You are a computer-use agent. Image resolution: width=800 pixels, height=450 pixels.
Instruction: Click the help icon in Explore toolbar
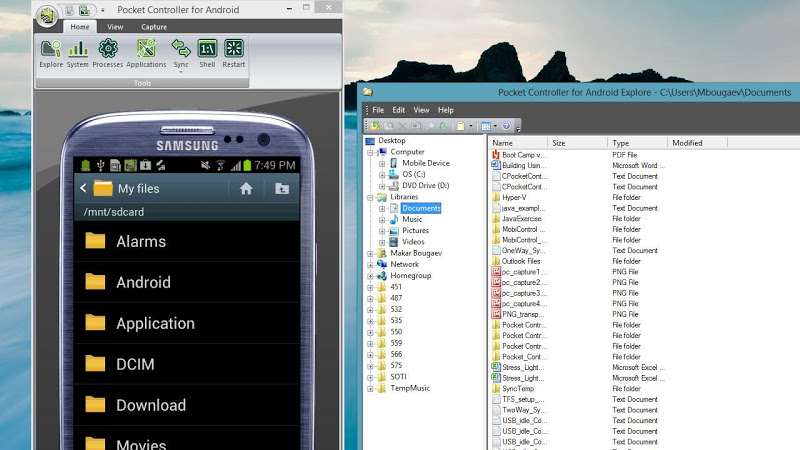pyautogui.click(x=506, y=126)
